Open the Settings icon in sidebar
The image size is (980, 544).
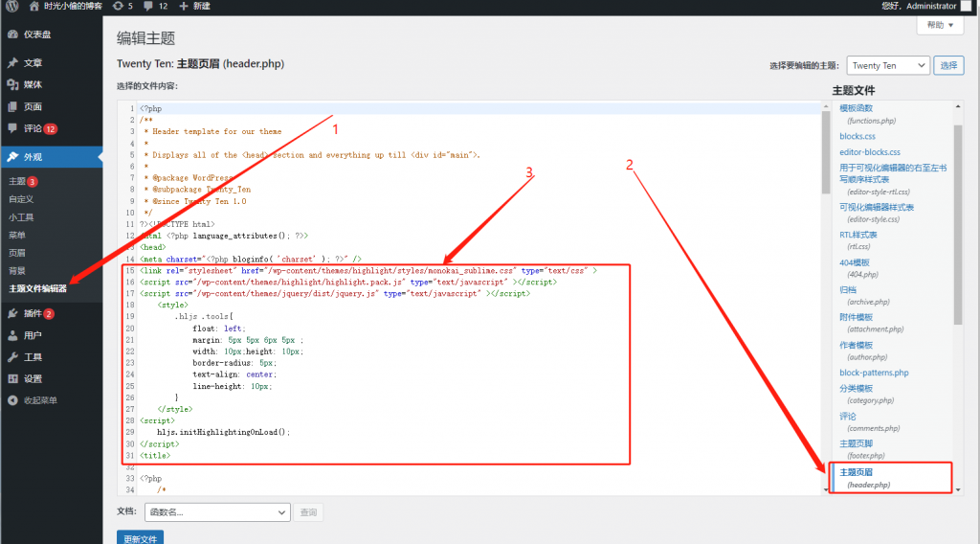[12, 379]
